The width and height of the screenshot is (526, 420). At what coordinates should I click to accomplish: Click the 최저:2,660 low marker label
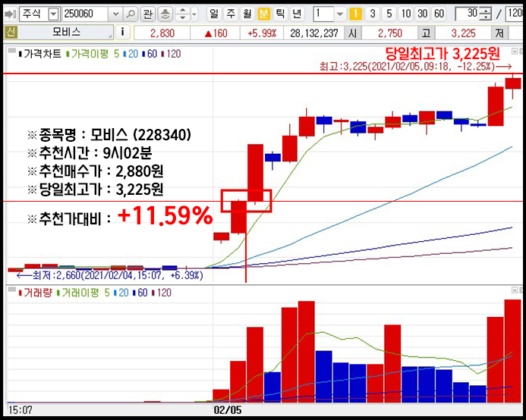point(110,275)
